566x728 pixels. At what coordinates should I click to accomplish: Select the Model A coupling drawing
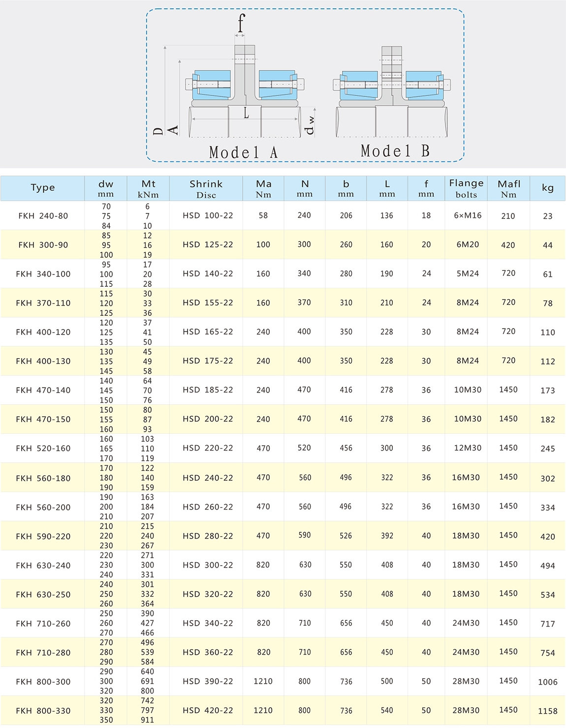(x=245, y=91)
